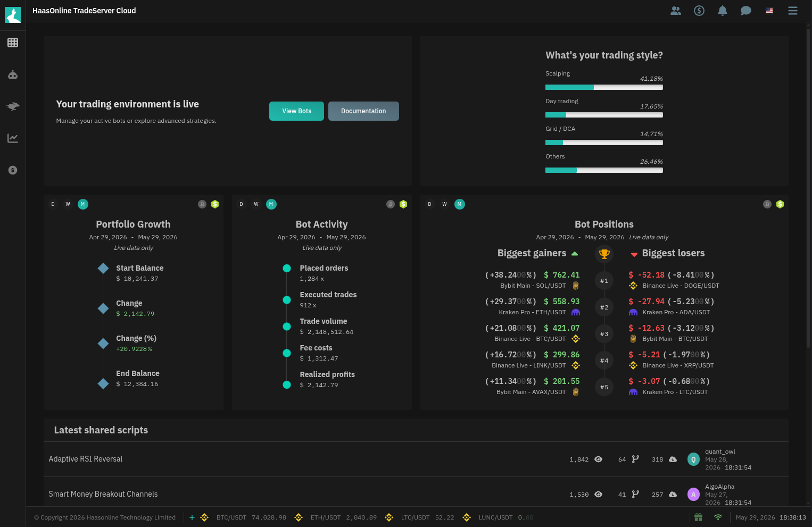Open the Adaptive RSI Reversal script
This screenshot has height=527, width=812.
click(86, 459)
